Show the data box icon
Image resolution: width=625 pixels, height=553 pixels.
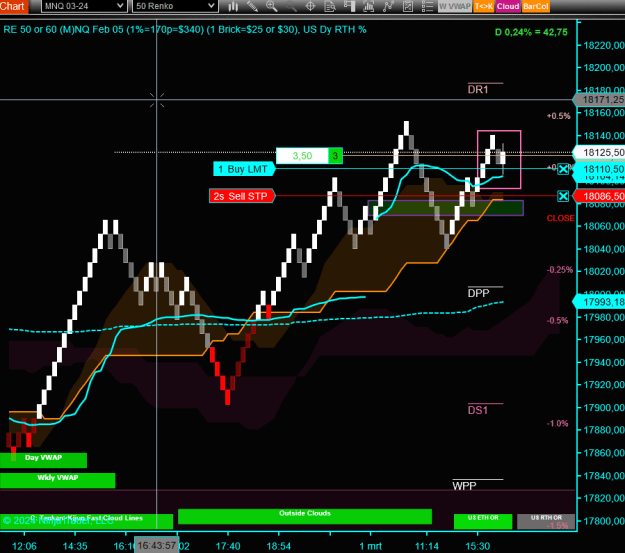(330, 6)
